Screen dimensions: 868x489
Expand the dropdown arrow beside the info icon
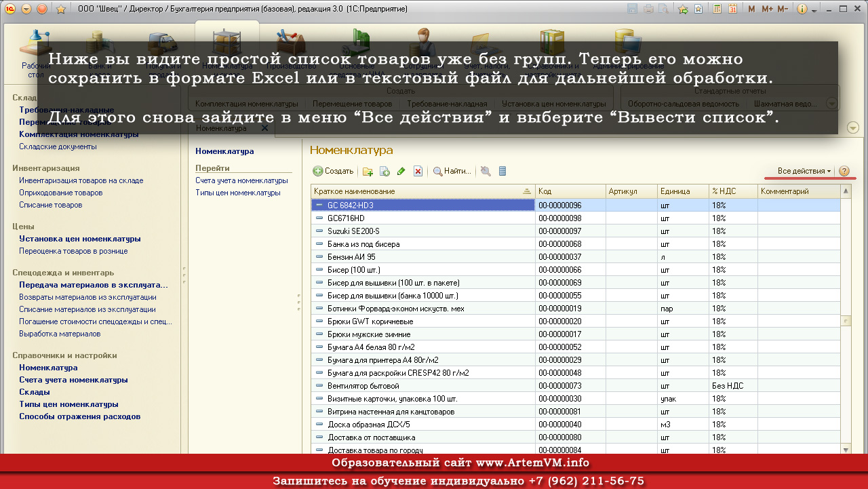[x=813, y=9]
